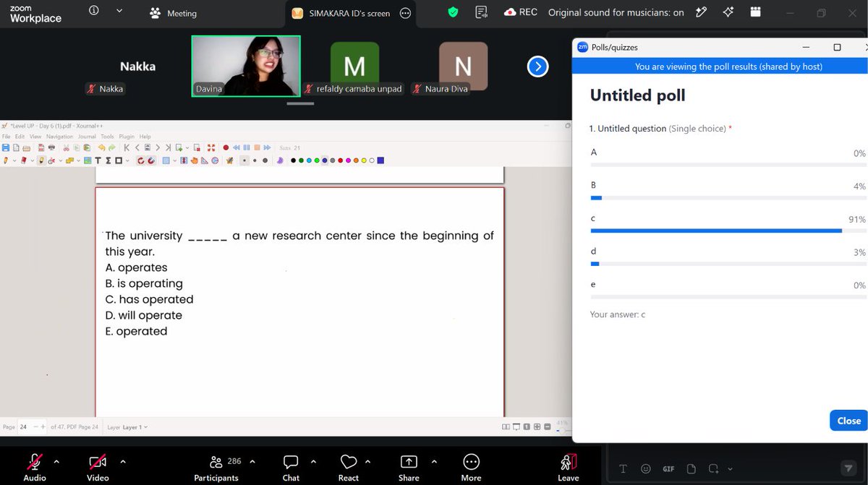The height and width of the screenshot is (485, 868).
Task: Expand the Chat options arrow
Action: (x=313, y=461)
